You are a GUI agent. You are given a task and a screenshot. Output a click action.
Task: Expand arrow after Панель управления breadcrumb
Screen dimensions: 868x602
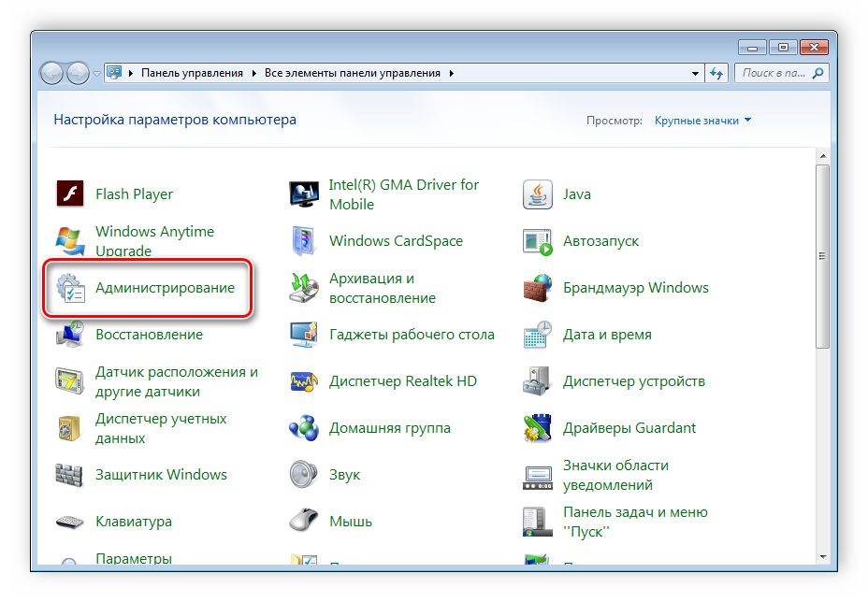253,73
